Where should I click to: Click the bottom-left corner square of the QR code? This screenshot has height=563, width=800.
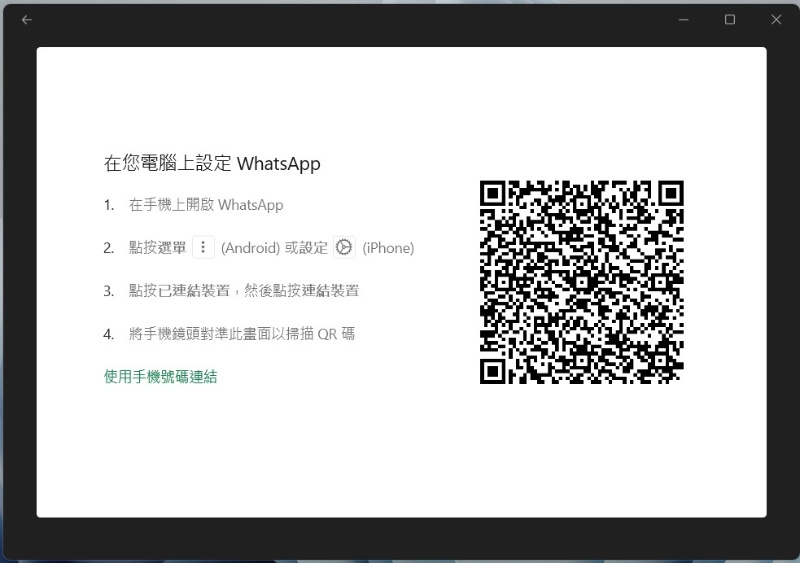493,371
